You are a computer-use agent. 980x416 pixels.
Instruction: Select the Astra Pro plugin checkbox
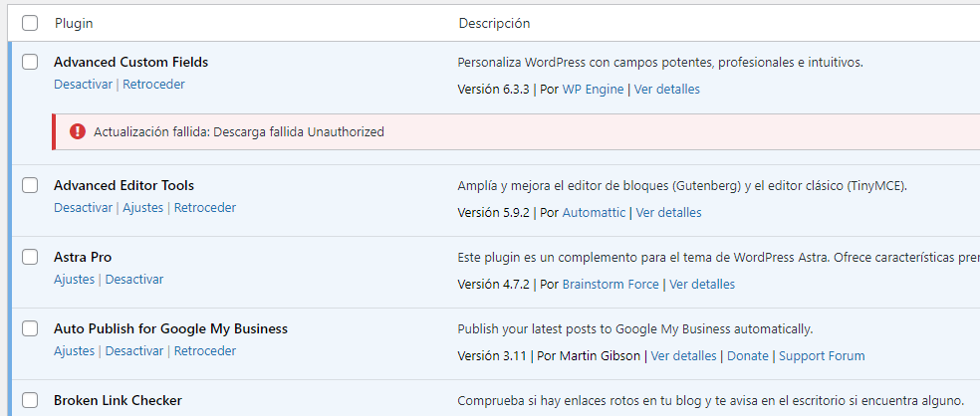pos(29,257)
